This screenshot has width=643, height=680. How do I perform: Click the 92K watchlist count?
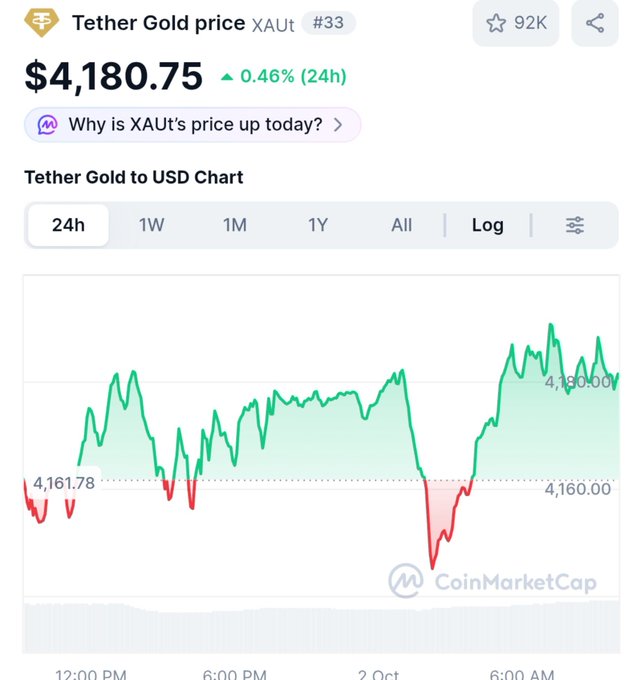[530, 23]
